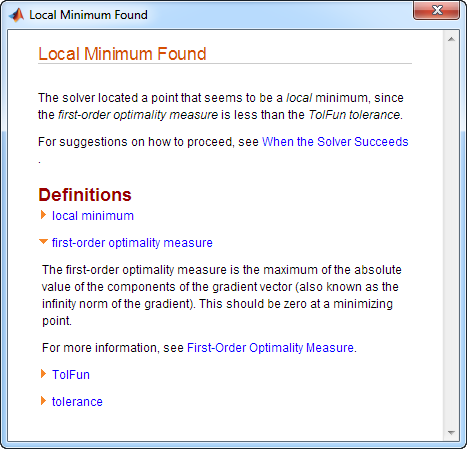Click the TolFun definition link text

click(71, 375)
